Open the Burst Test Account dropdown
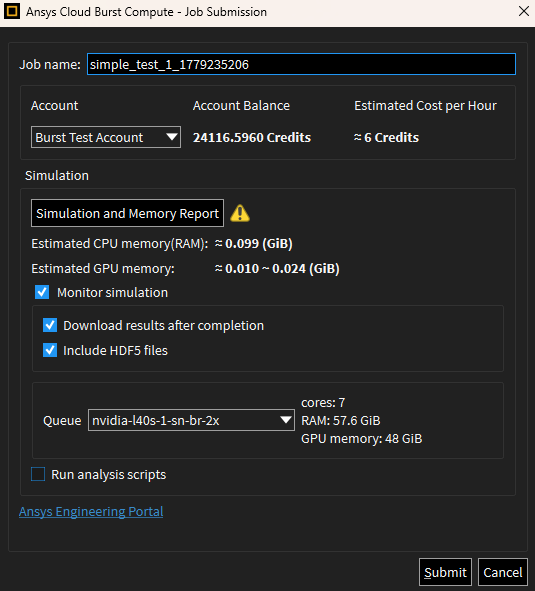Screen dimensions: 535x591 point(106,137)
